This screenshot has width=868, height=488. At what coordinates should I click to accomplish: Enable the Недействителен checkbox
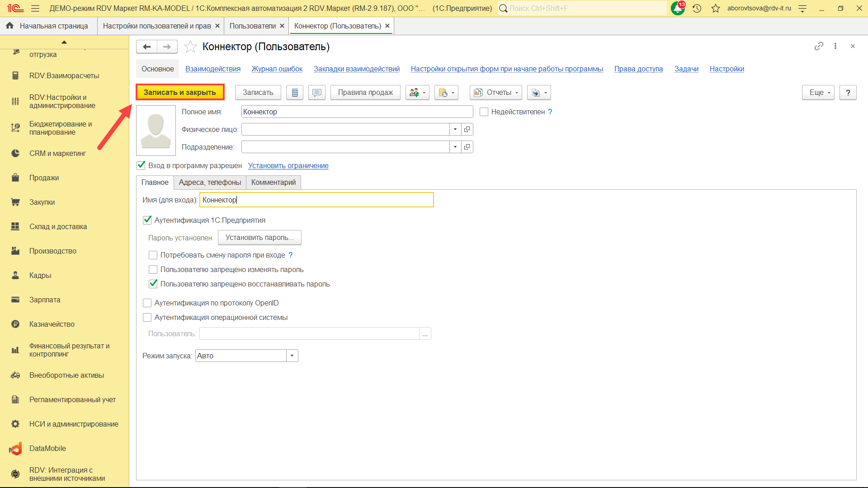(484, 112)
